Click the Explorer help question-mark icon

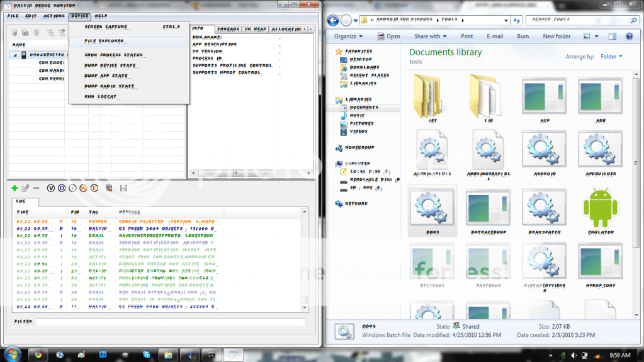click(630, 36)
